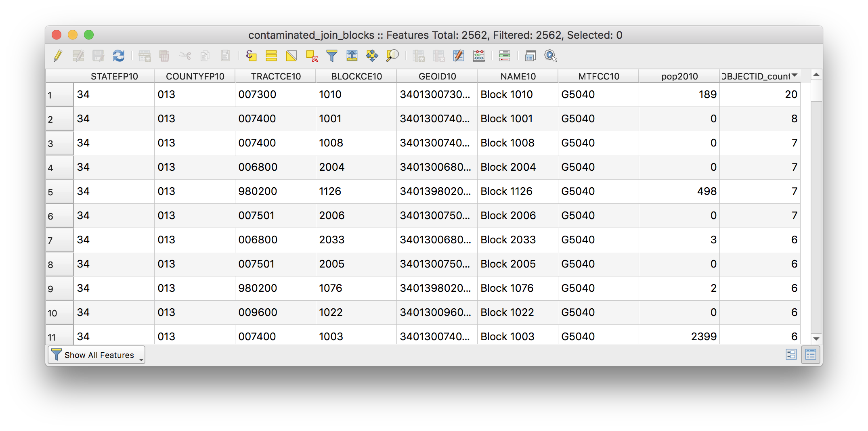Screen dimensions: 868x431
Task: Toggle editing mode with the pencil icon
Action: [x=58, y=56]
